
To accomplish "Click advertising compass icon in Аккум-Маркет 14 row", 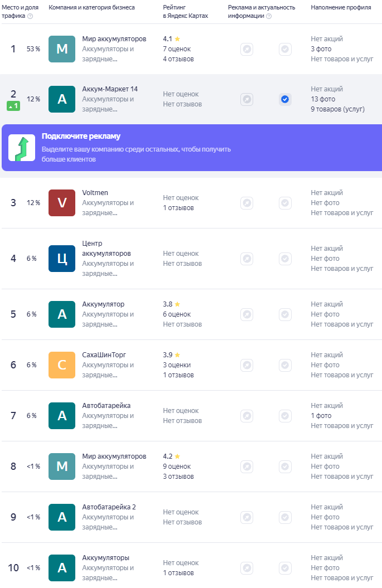I will point(247,99).
